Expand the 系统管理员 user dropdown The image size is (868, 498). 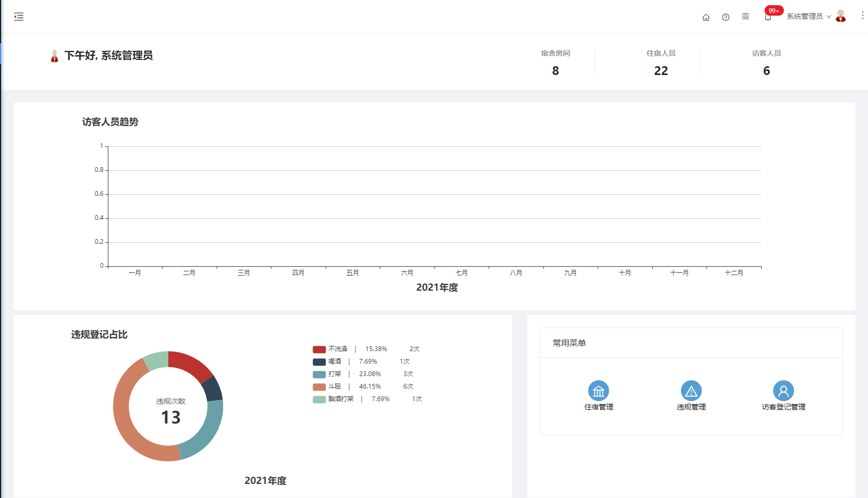pos(809,17)
